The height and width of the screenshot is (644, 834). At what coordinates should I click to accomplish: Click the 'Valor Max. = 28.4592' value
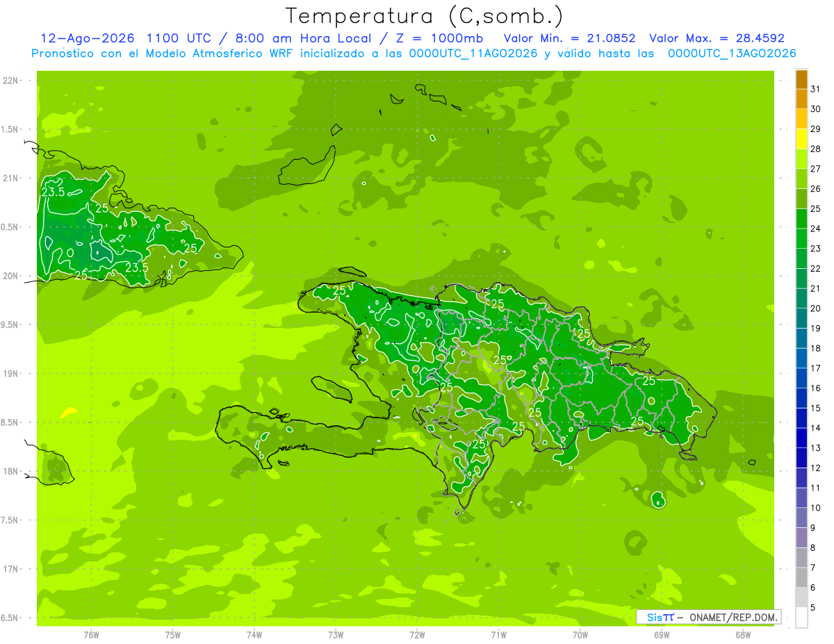[717, 38]
